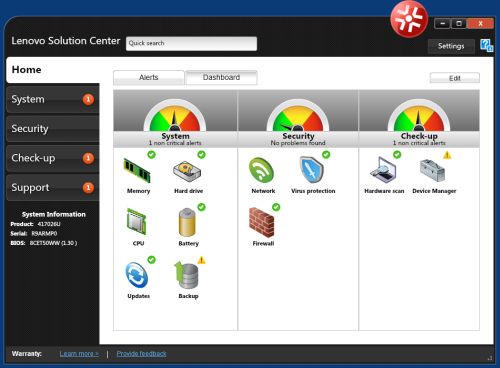The image size is (500, 368).
Task: Open the Firewall brick wall icon
Action: coord(262,222)
